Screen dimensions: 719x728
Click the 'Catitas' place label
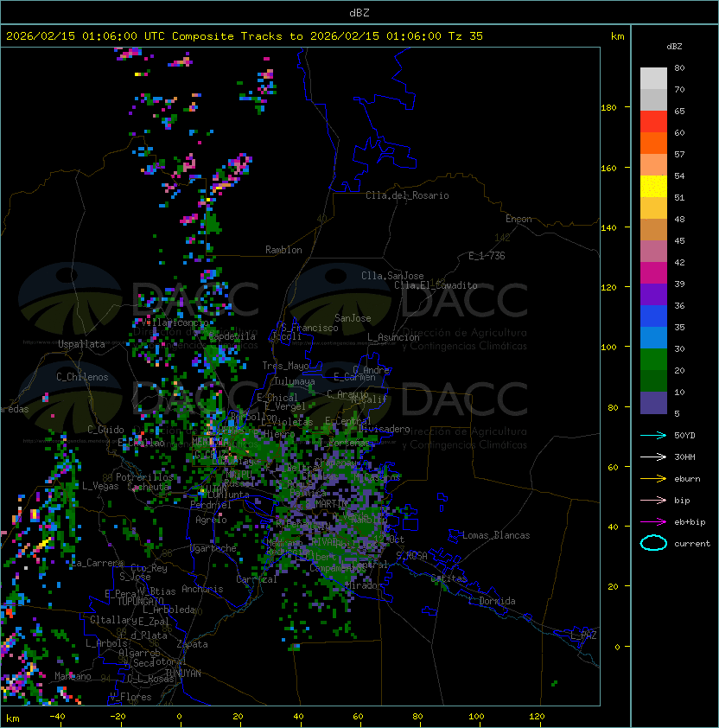pyautogui.click(x=449, y=578)
